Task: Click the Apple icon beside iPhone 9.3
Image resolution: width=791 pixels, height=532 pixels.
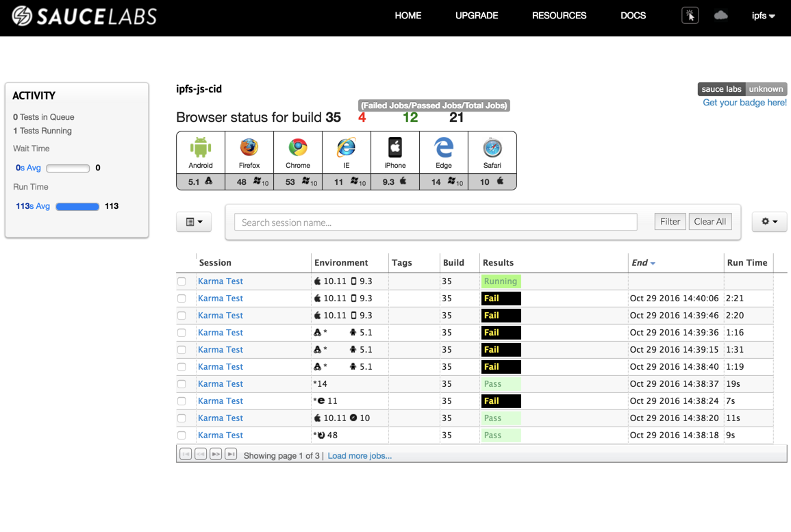Action: 403,181
